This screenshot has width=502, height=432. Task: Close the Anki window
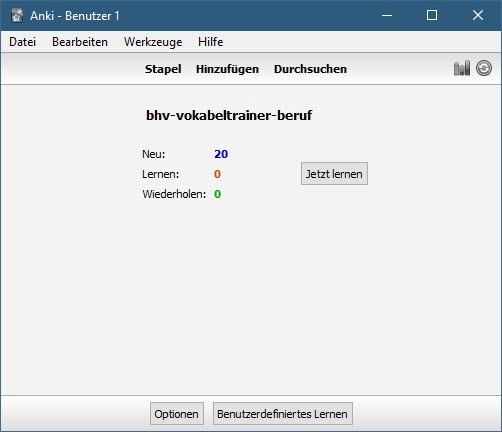[x=478, y=15]
